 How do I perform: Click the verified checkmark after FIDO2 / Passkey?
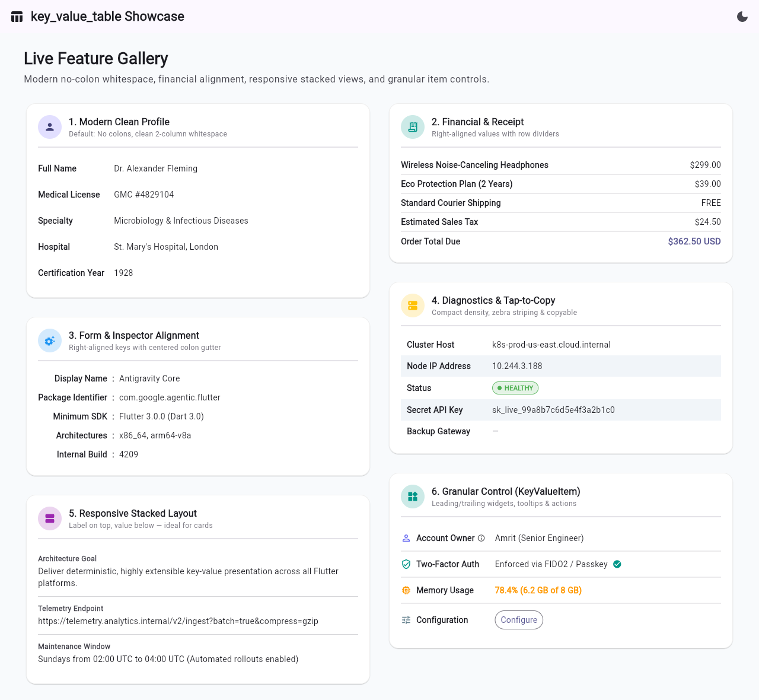[617, 564]
